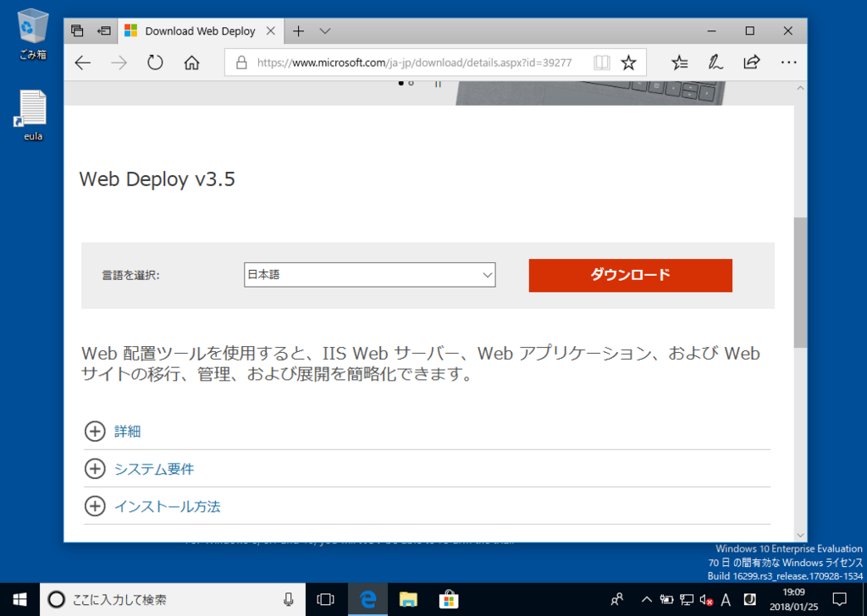Viewport: 867px width, 616px height.
Task: Click the Edge back arrow button
Action: 83,63
